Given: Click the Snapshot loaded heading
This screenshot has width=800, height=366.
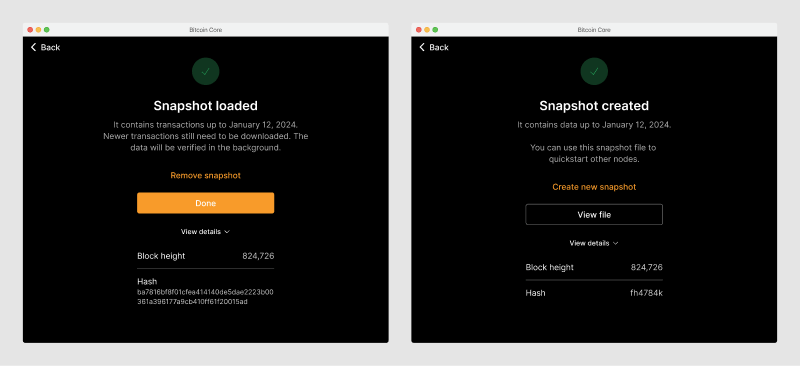Looking at the screenshot, I should coord(206,106).
